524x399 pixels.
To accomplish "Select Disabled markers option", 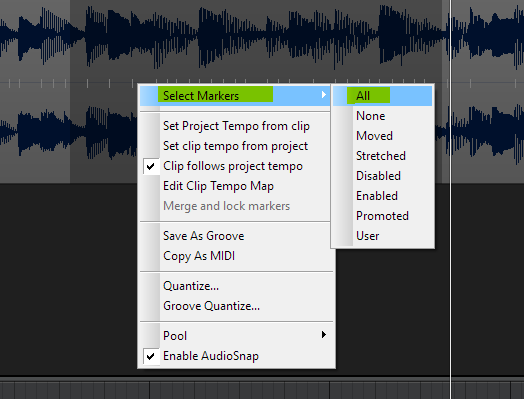I will 382,176.
